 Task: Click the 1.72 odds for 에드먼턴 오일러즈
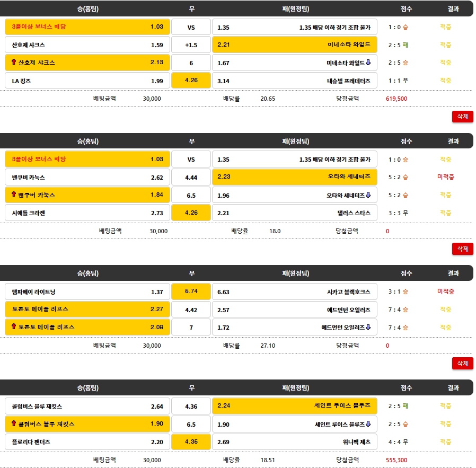tap(224, 328)
